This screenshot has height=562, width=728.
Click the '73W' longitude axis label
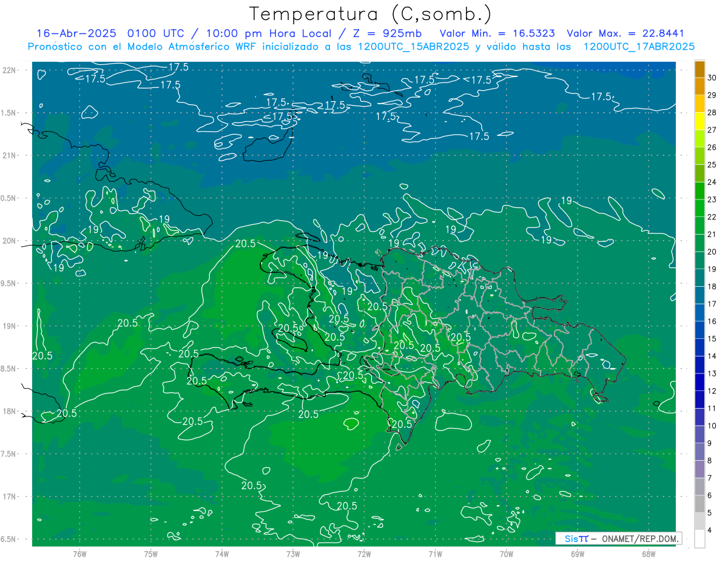pos(293,554)
